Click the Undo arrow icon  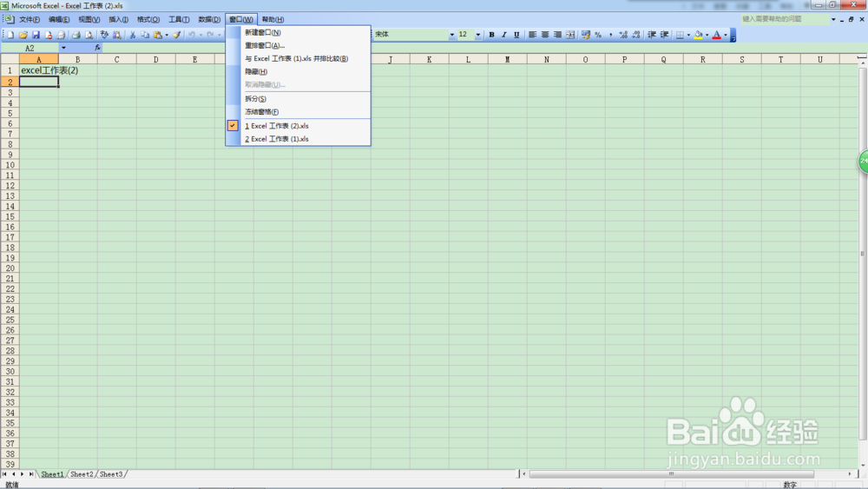click(192, 35)
